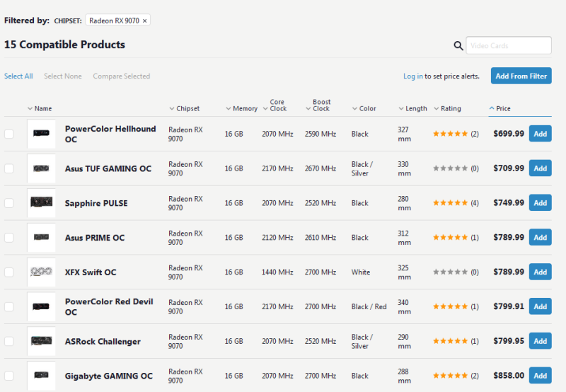The width and height of the screenshot is (566, 392).
Task: View star rating of Asus TUF GAMING OC
Action: point(450,168)
